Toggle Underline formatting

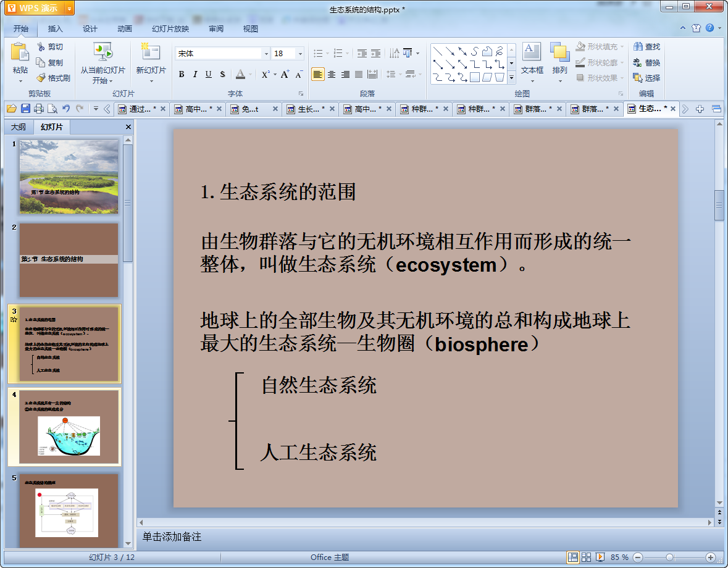[209, 74]
